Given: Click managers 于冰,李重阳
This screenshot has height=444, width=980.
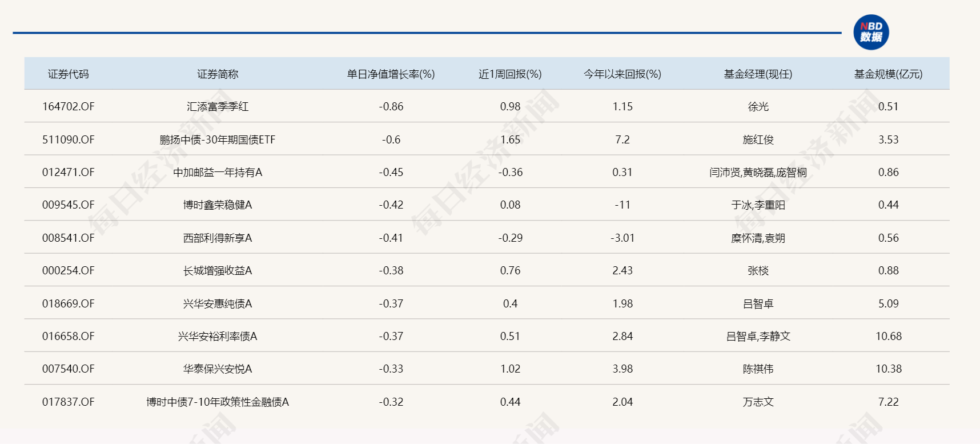Looking at the screenshot, I should click(758, 205).
